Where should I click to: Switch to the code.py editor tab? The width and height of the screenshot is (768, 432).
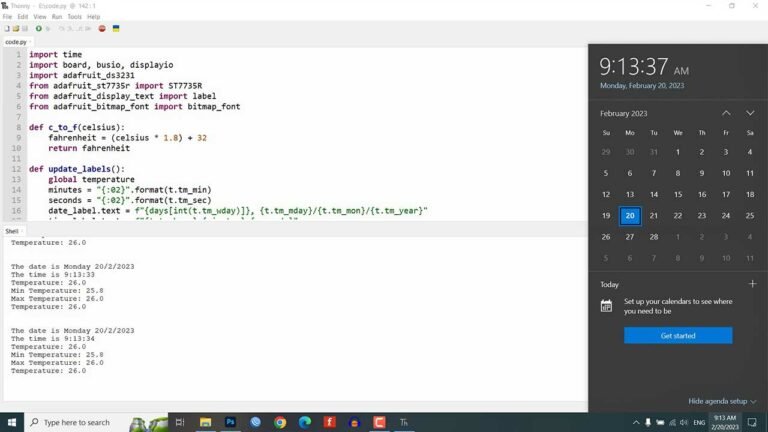pyautogui.click(x=15, y=42)
